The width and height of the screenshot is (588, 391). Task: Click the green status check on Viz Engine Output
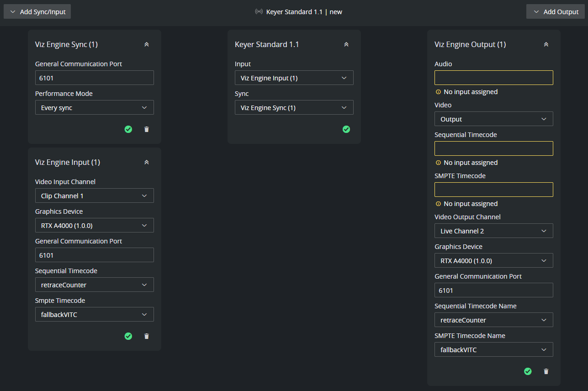(528, 371)
